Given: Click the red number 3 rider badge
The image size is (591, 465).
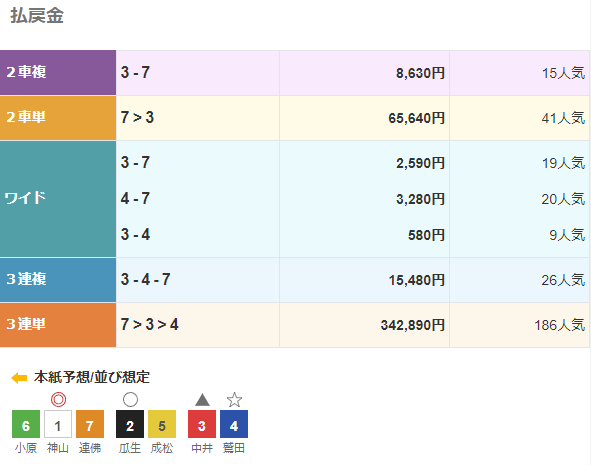Looking at the screenshot, I should [202, 424].
